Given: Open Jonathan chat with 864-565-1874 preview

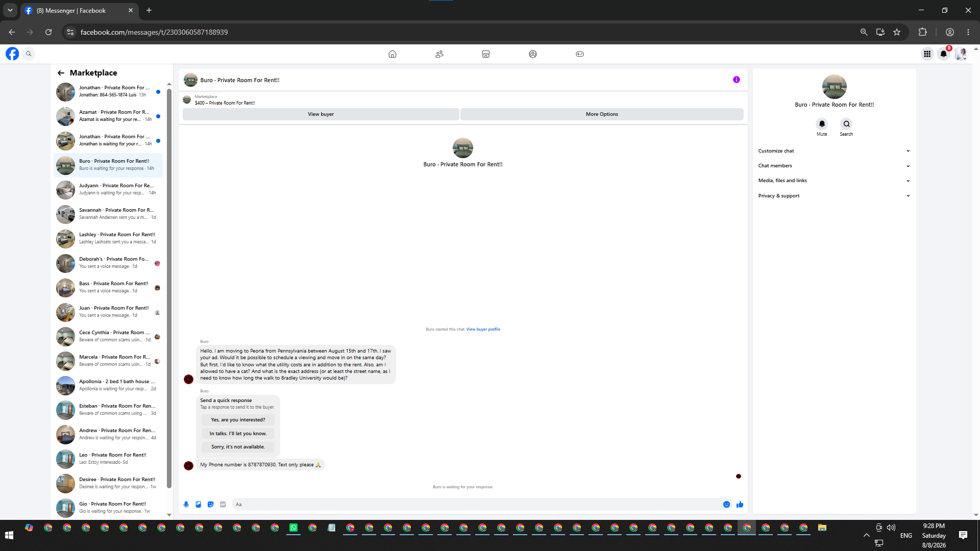Looking at the screenshot, I should click(x=108, y=92).
